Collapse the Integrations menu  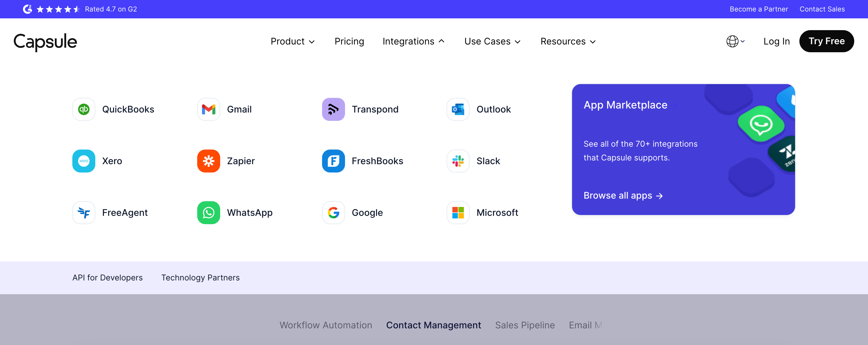[413, 41]
